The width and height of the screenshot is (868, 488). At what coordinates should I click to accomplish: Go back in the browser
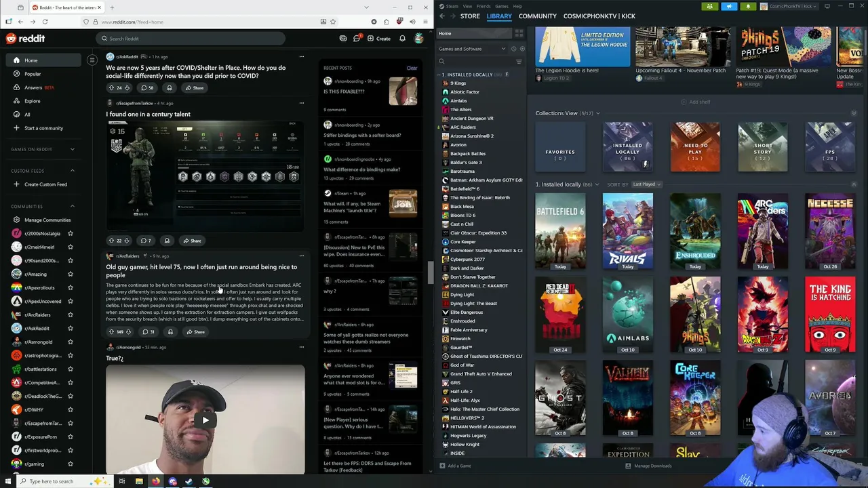point(20,22)
